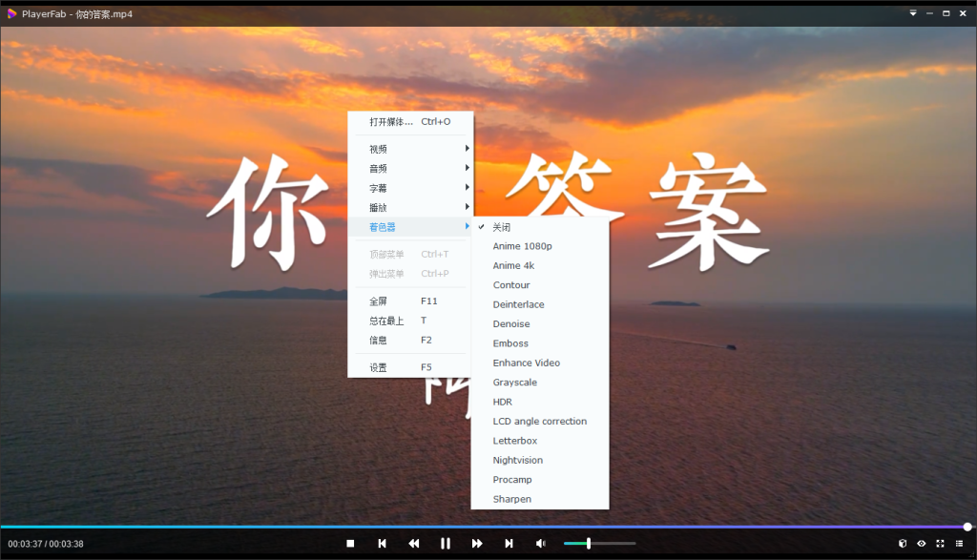Mute audio via the speaker icon

541,543
